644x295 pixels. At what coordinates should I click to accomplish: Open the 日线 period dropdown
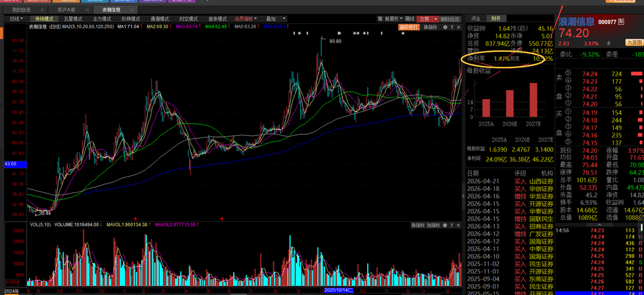click(16, 19)
